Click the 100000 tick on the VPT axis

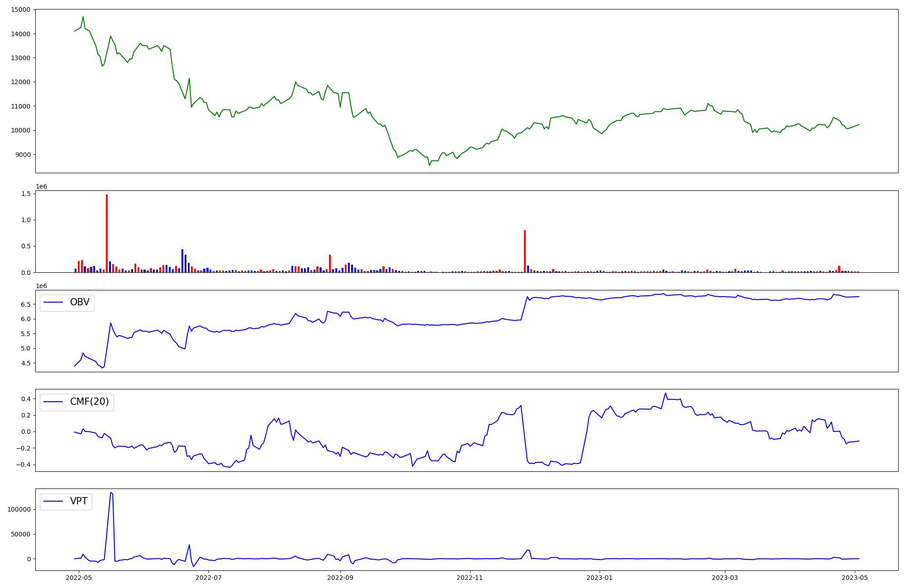[19, 509]
